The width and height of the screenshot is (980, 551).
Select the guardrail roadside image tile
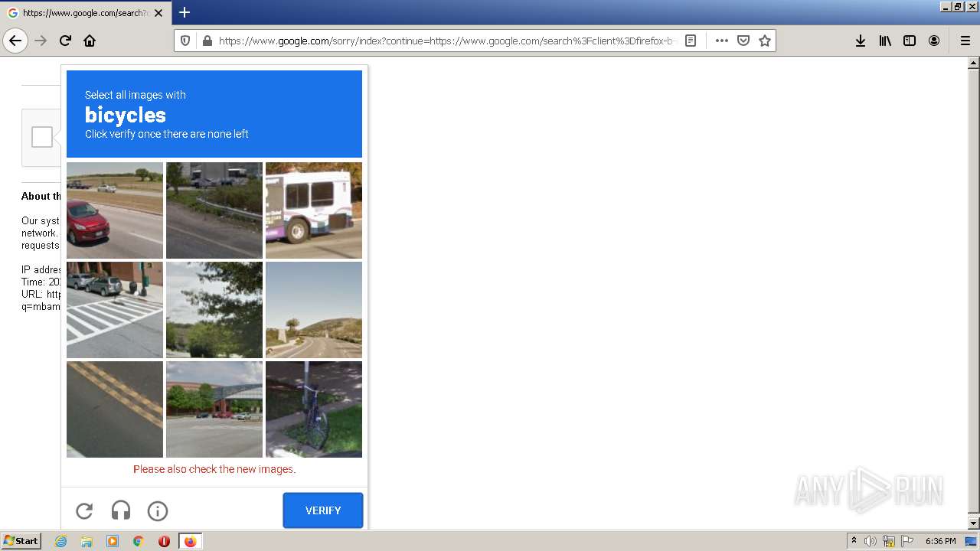(x=214, y=210)
